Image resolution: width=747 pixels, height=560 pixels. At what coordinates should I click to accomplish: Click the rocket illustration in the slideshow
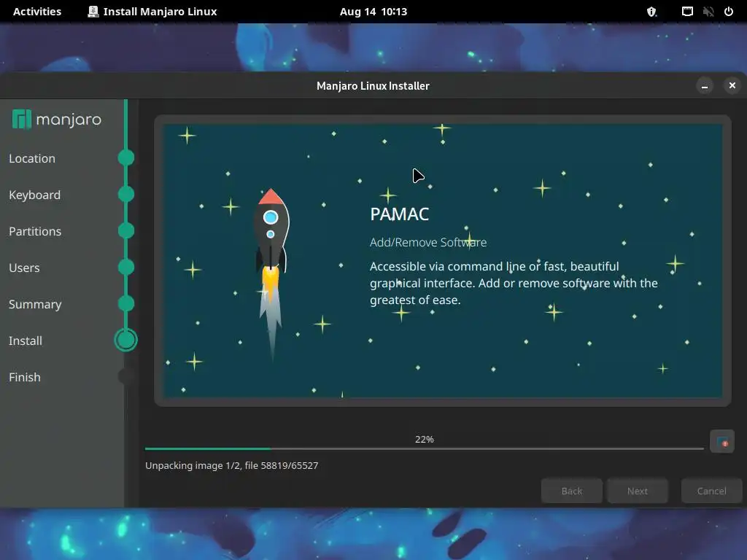(271, 274)
